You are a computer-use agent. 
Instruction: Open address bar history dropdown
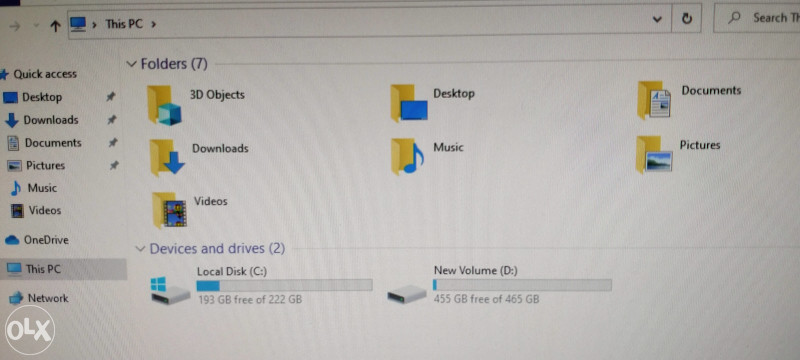pos(657,19)
